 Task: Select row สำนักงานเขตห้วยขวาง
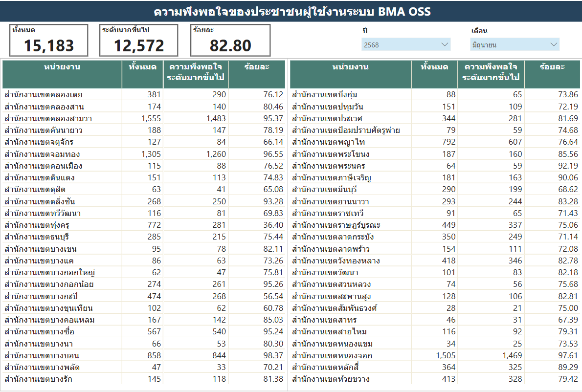point(435,379)
